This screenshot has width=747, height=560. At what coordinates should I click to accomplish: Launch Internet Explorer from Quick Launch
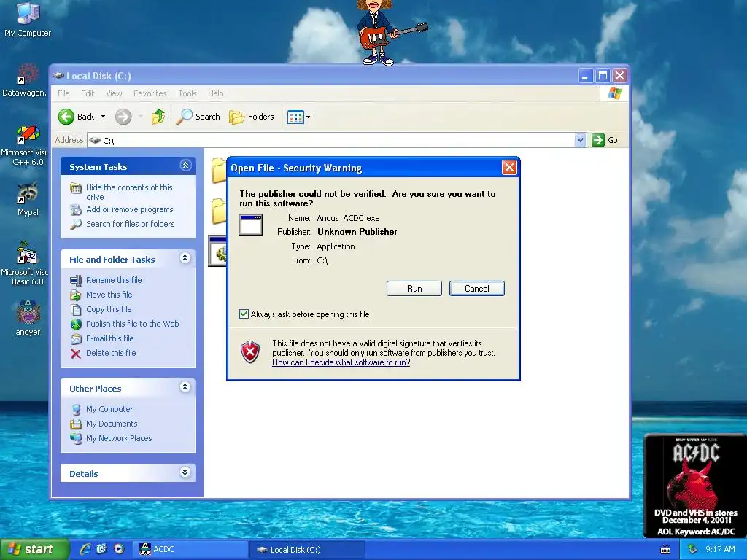coord(85,549)
